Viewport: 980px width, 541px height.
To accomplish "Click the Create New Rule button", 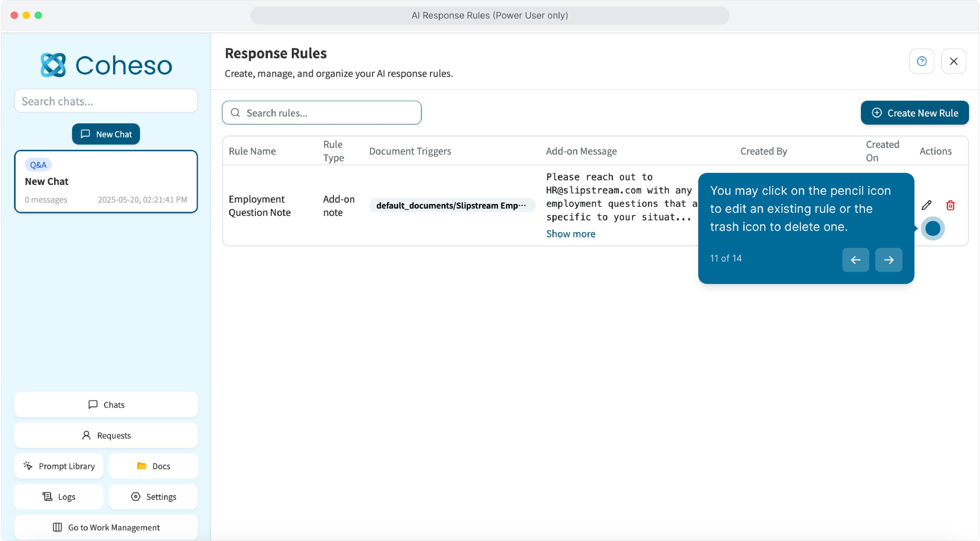I will tap(915, 113).
